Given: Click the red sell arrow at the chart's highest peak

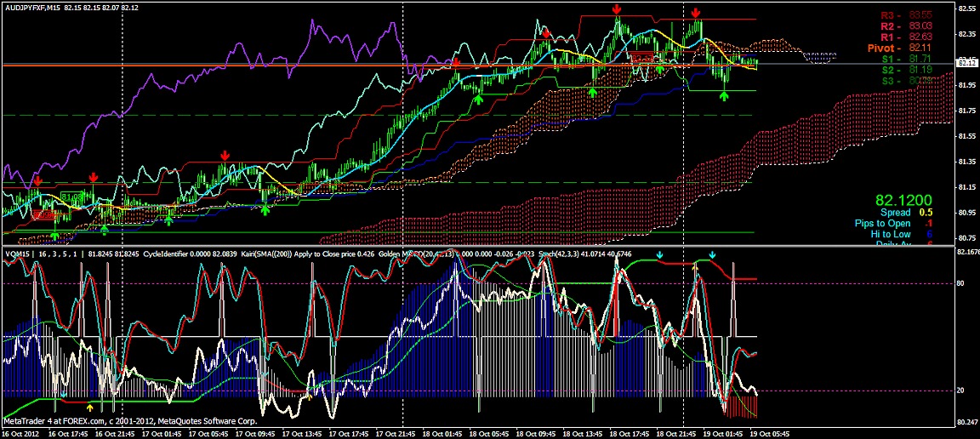Looking at the screenshot, I should pos(617,9).
